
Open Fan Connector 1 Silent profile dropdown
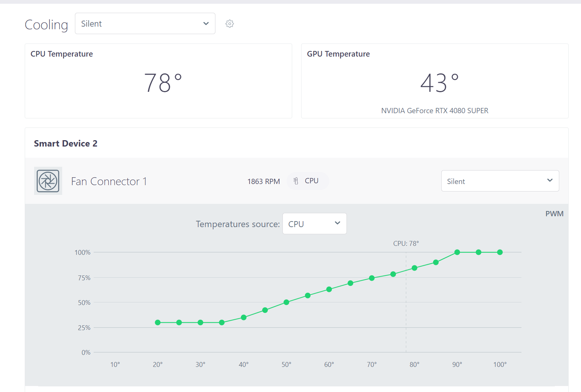(x=500, y=181)
